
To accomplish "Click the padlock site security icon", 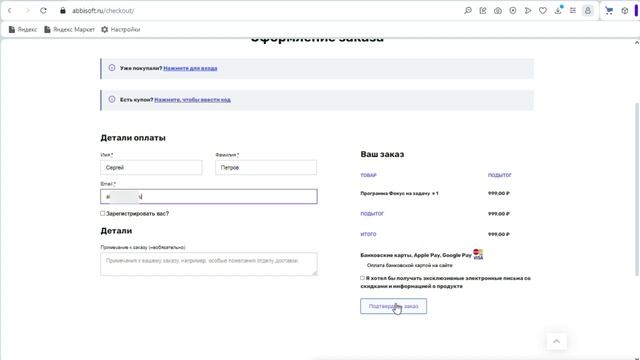I will click(62, 11).
